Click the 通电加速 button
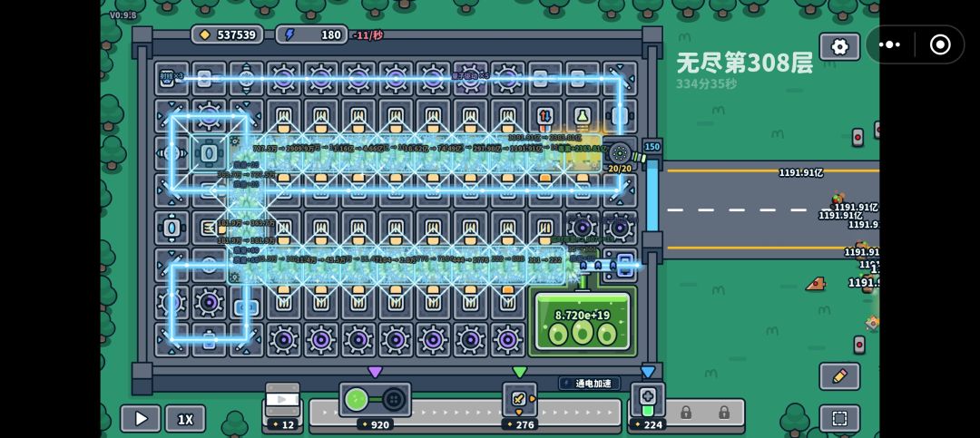 589,383
